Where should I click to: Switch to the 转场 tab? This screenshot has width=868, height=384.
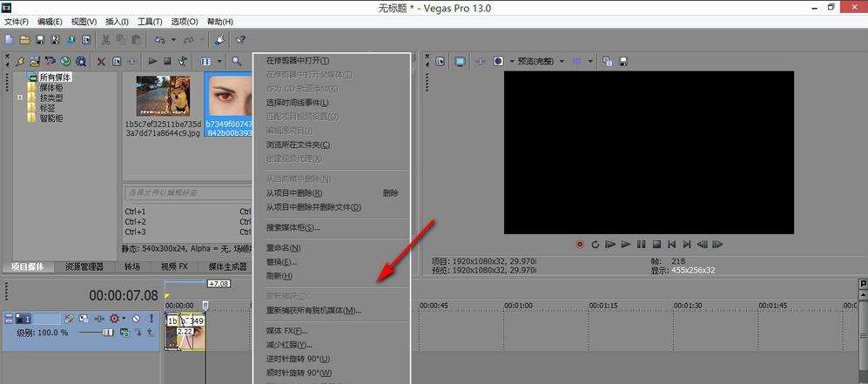coord(132,266)
